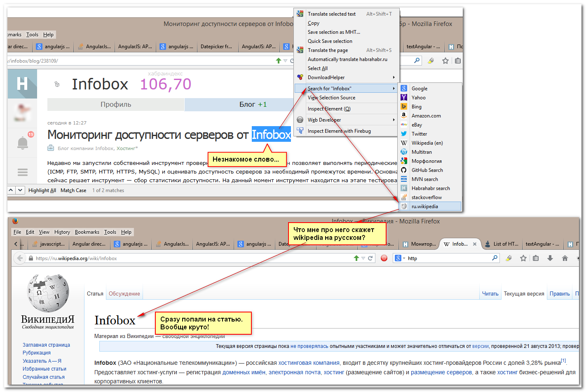Click lower window URL bar ru.wikipedia.org
This screenshot has height=392, width=586.
(190, 258)
